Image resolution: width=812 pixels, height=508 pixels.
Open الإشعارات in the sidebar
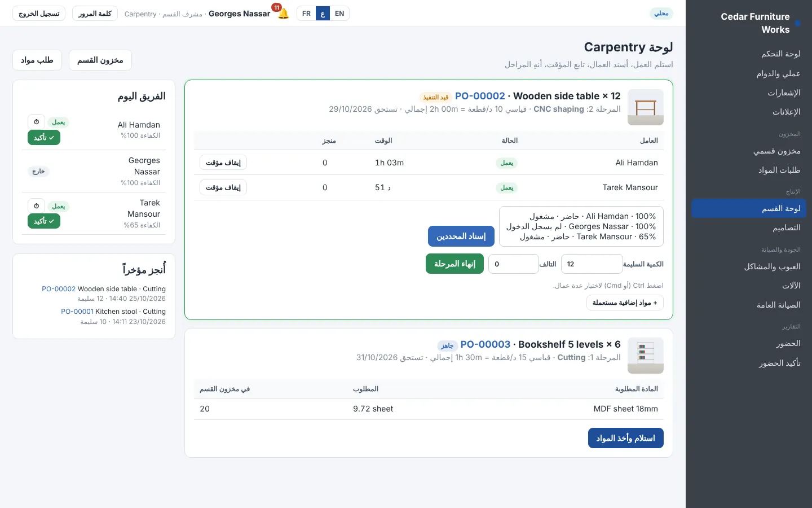[749, 93]
